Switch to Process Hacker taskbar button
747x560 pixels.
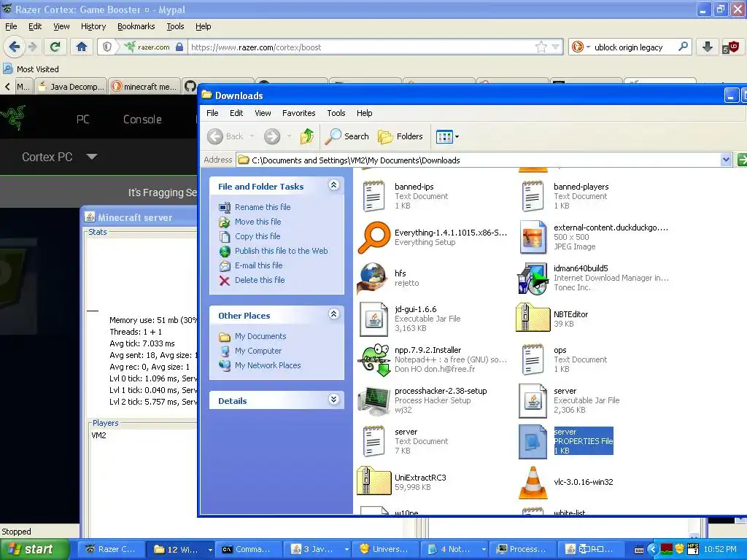[x=522, y=550]
